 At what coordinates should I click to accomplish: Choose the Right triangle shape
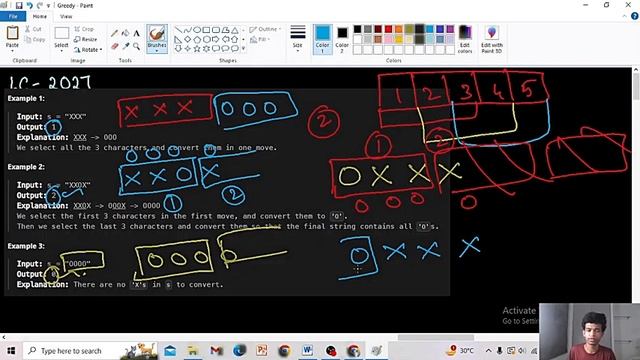coord(178,39)
